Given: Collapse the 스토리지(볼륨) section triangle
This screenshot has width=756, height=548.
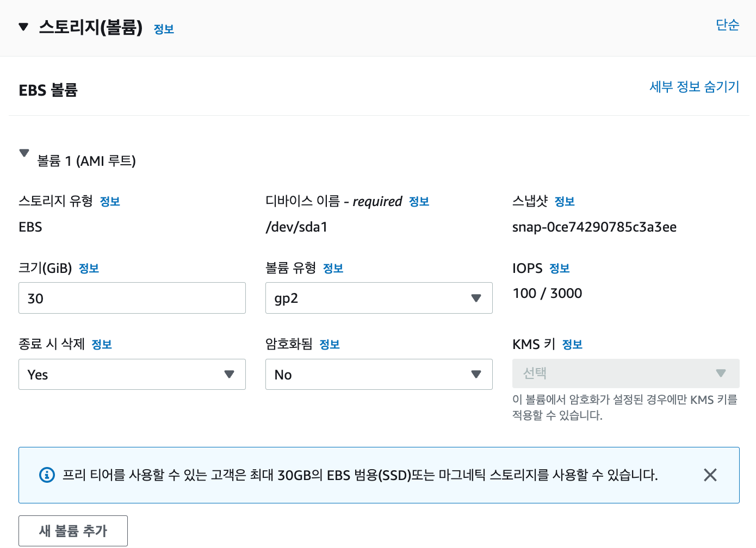Looking at the screenshot, I should click(23, 26).
